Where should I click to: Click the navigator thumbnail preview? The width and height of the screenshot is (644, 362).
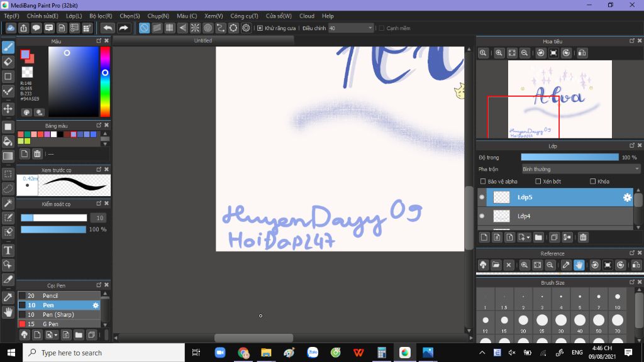[559, 99]
